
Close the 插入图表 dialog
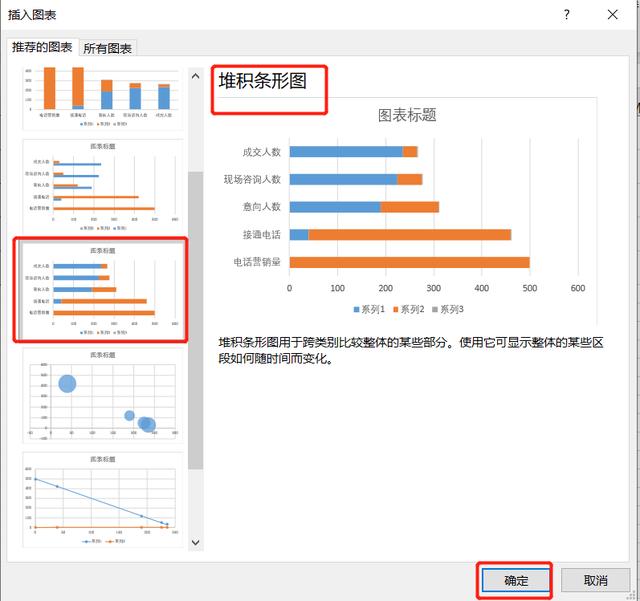(612, 14)
